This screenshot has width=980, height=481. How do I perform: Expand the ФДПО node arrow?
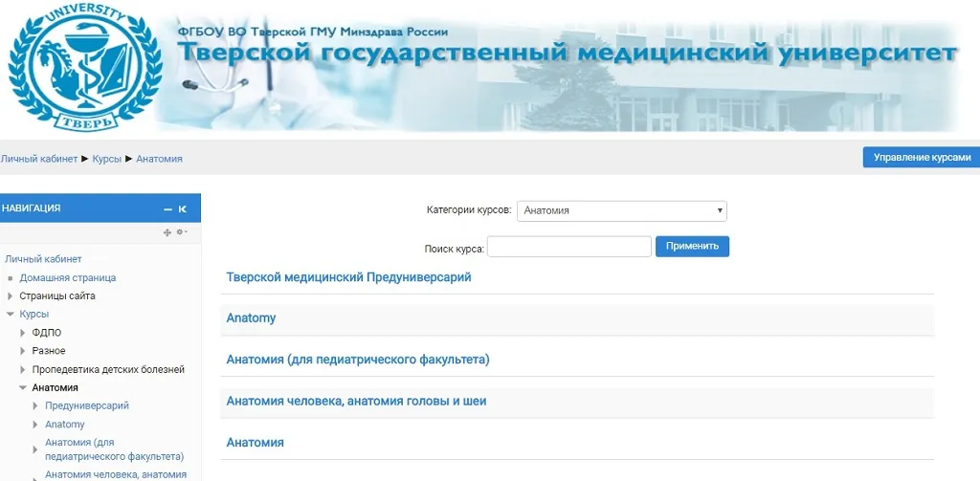tap(23, 333)
